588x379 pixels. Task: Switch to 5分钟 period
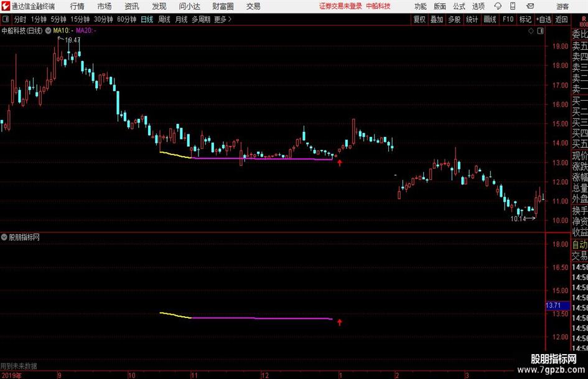(x=58, y=19)
